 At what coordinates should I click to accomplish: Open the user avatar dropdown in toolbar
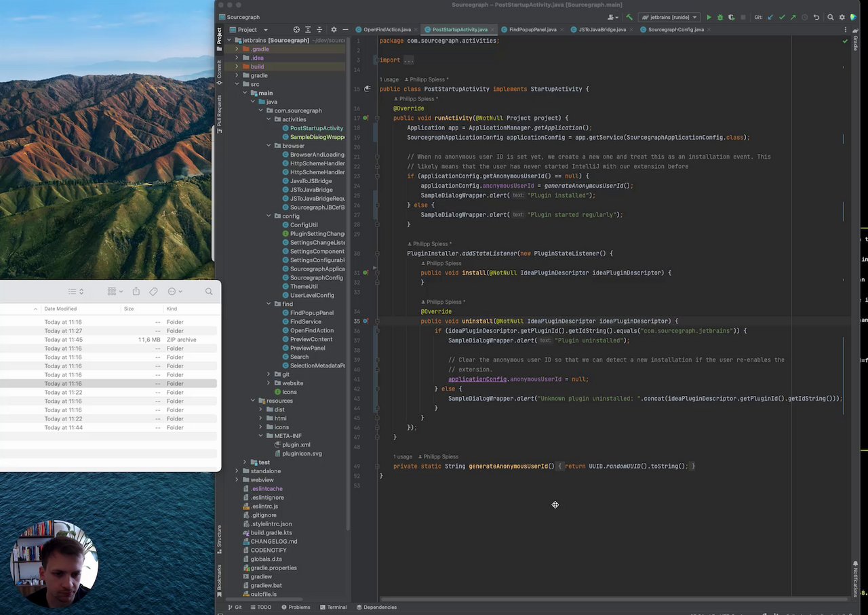[x=614, y=17]
